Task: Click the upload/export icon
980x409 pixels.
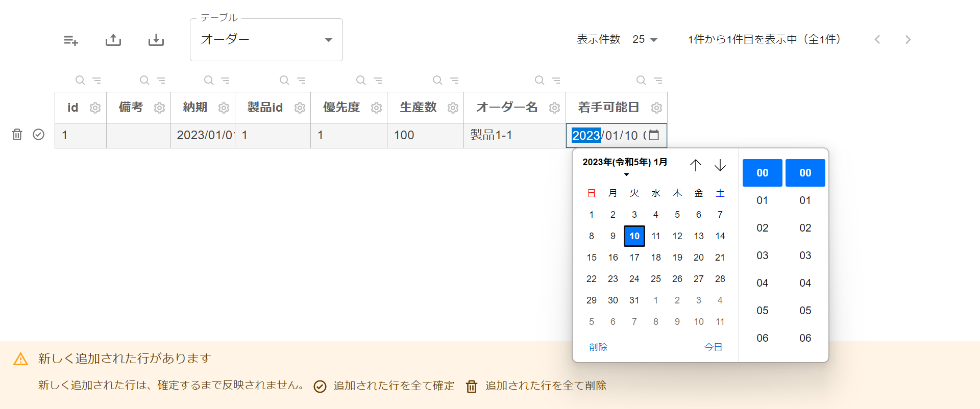Action: pos(113,40)
